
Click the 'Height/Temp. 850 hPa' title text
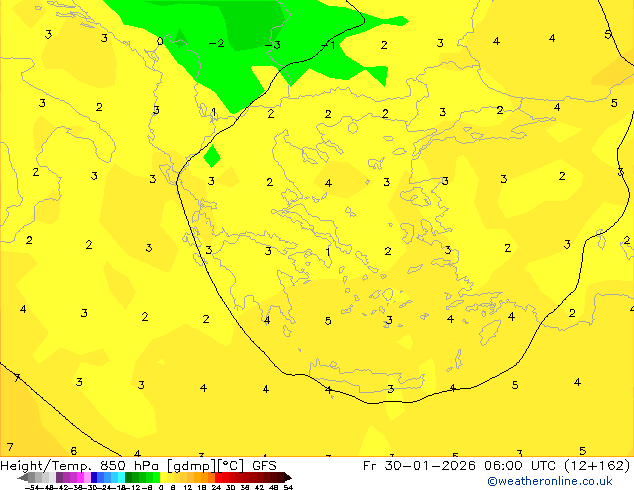click(80, 466)
